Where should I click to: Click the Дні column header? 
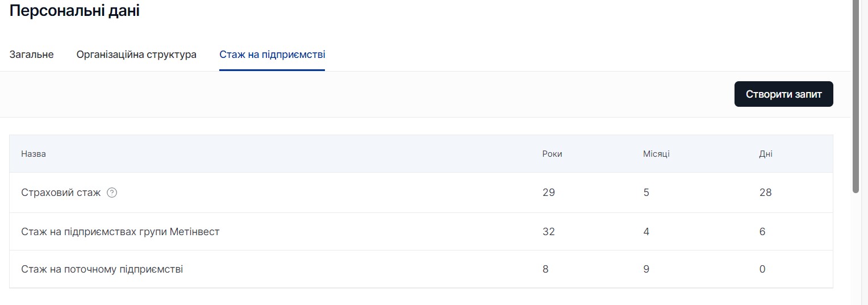[x=766, y=154]
